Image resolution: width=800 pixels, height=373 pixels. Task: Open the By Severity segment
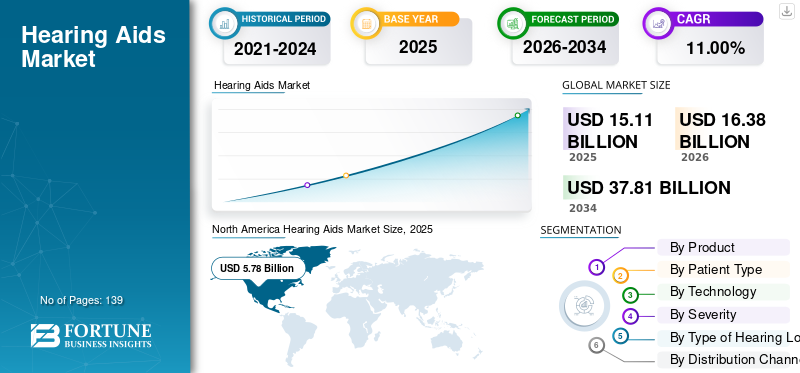pyautogui.click(x=723, y=315)
